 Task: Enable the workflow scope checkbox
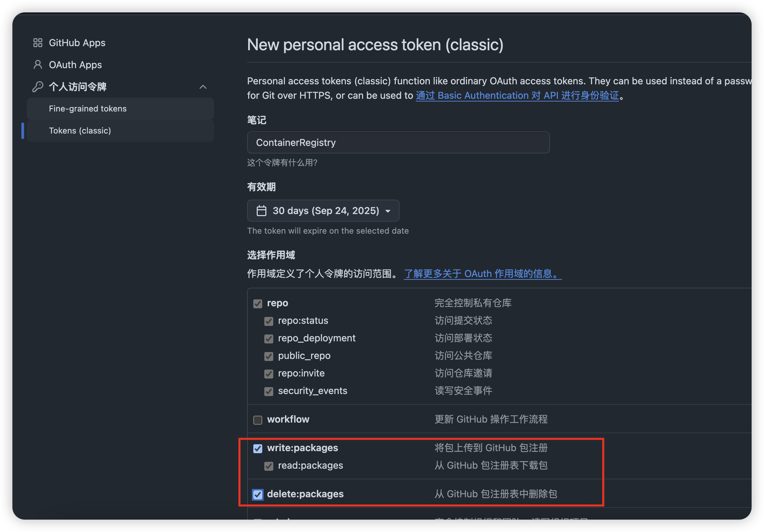tap(258, 420)
